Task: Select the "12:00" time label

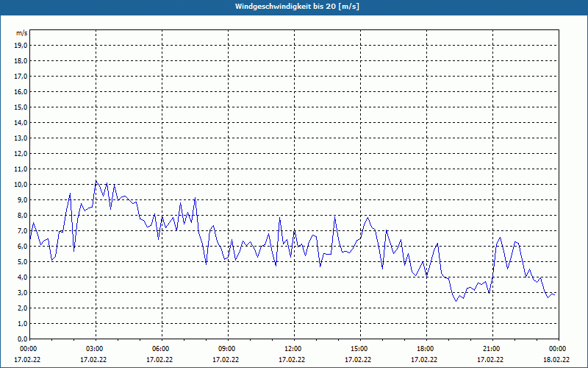Action: [x=294, y=349]
